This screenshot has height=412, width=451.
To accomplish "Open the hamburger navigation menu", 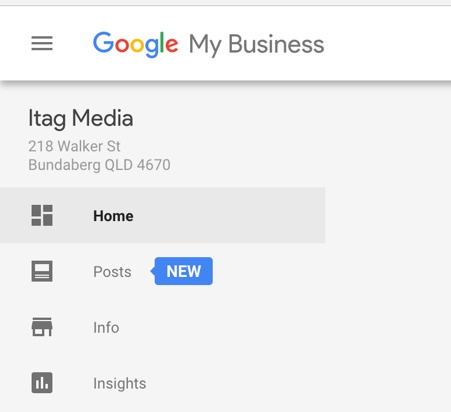I will (42, 43).
